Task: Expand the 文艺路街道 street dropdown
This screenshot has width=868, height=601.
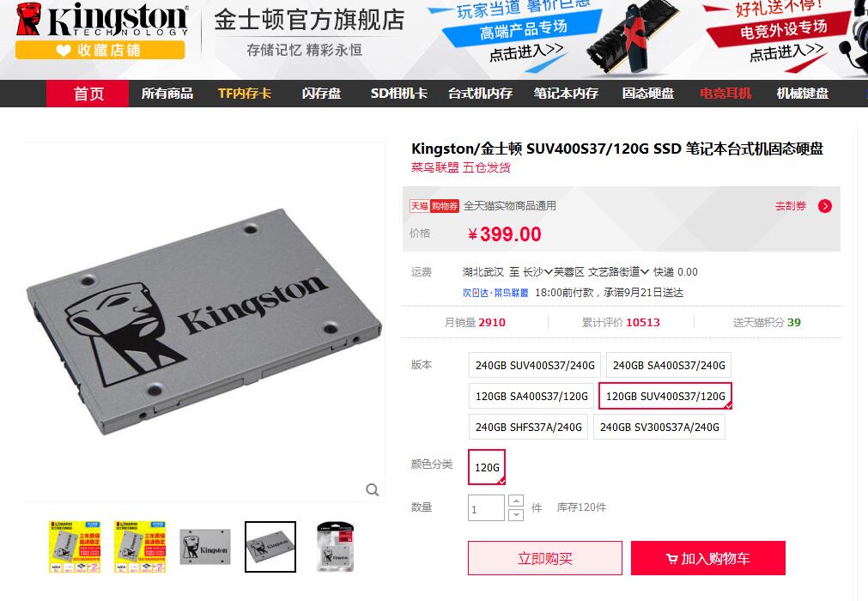Action: pos(618,271)
